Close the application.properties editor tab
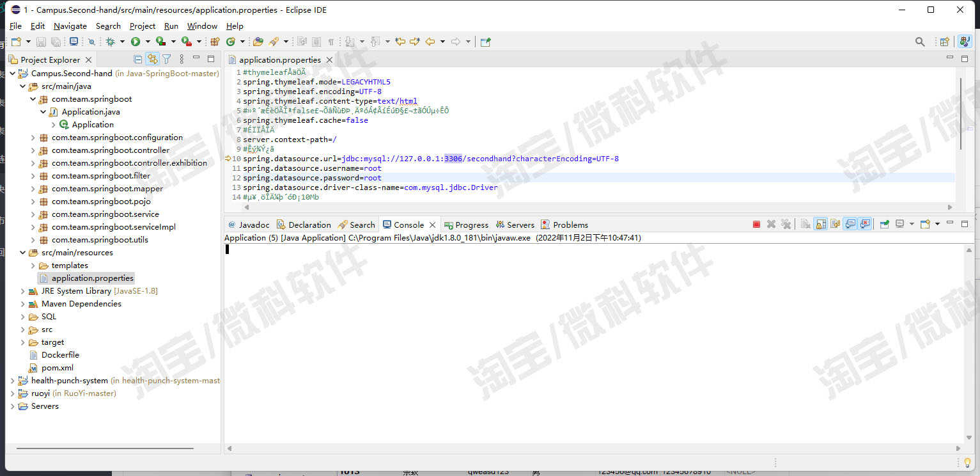Viewport: 980px width, 476px height. pyautogui.click(x=329, y=59)
